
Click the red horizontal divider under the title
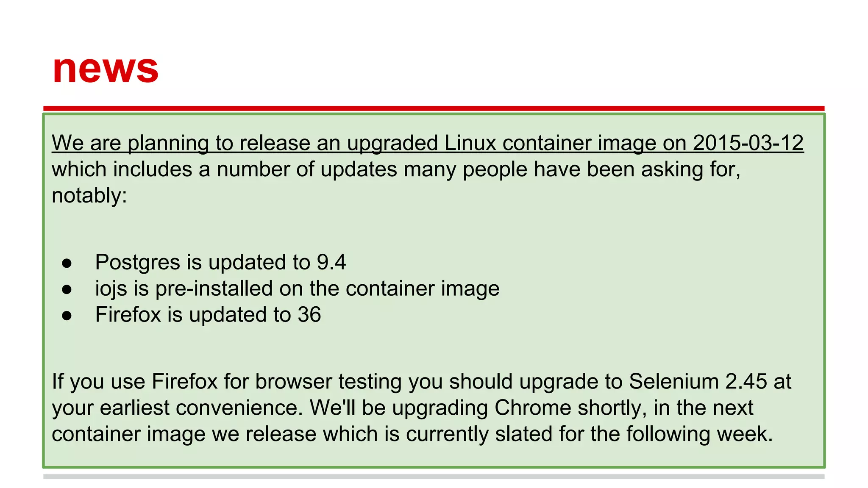434,108
